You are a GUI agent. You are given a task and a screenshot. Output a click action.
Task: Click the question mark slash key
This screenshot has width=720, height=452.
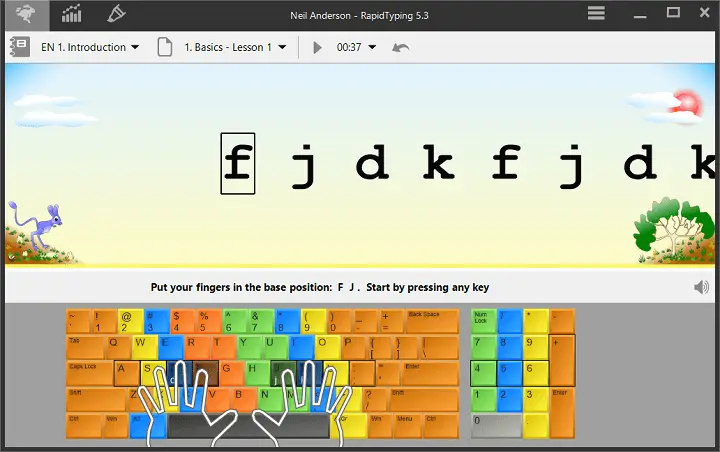pos(375,400)
